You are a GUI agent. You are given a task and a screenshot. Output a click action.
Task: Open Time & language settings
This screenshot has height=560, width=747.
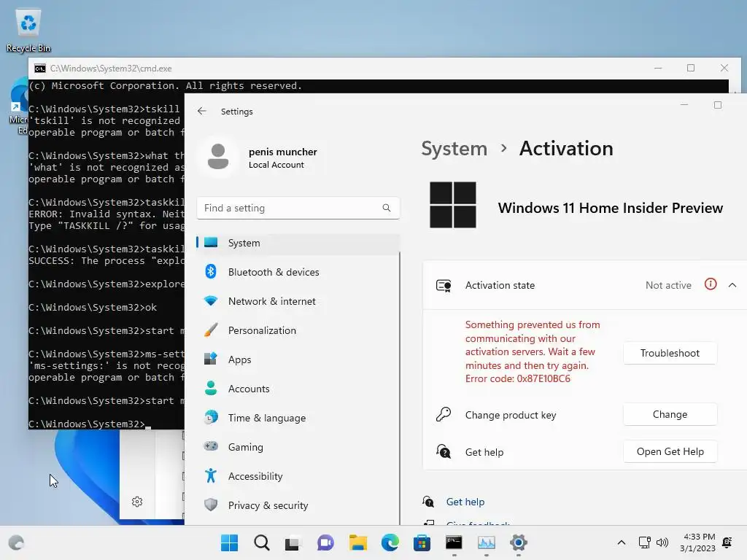(x=298, y=418)
